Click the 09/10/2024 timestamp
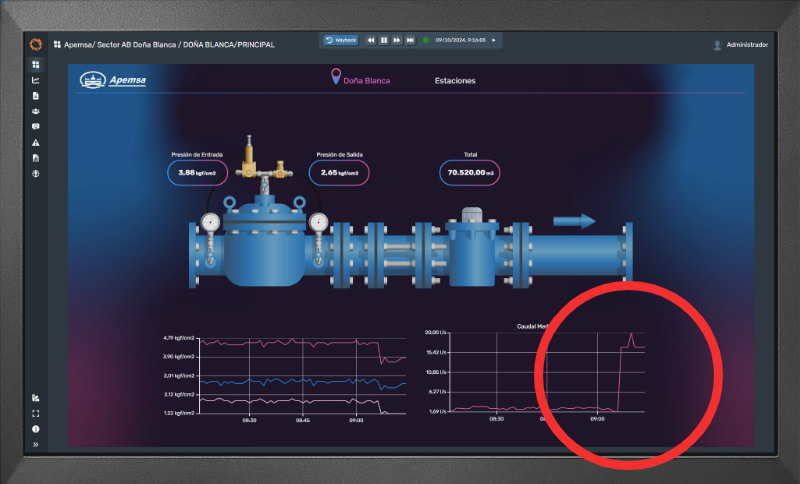The image size is (800, 484). (x=460, y=40)
